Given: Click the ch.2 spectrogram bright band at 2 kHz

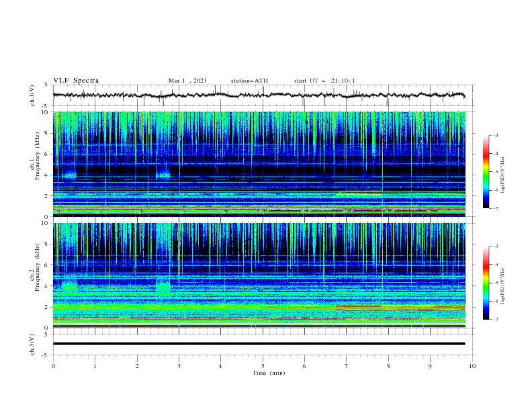Looking at the screenshot, I should [x=259, y=307].
